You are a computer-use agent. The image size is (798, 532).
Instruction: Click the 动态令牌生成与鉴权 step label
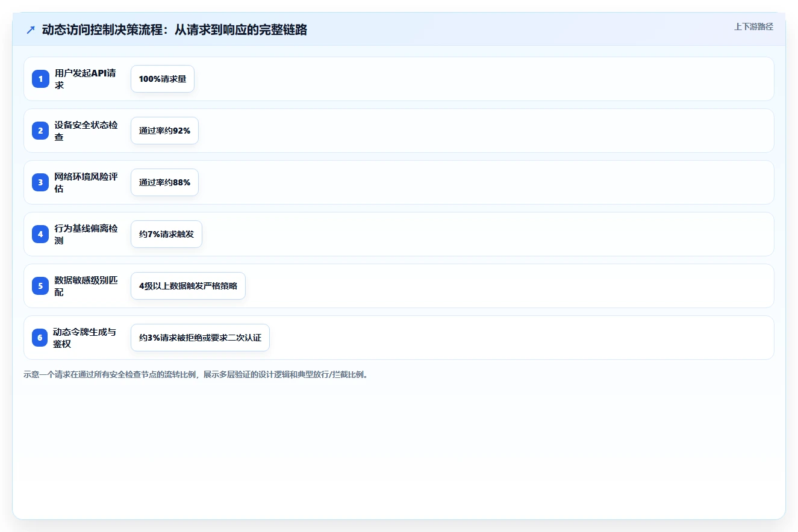[85, 338]
